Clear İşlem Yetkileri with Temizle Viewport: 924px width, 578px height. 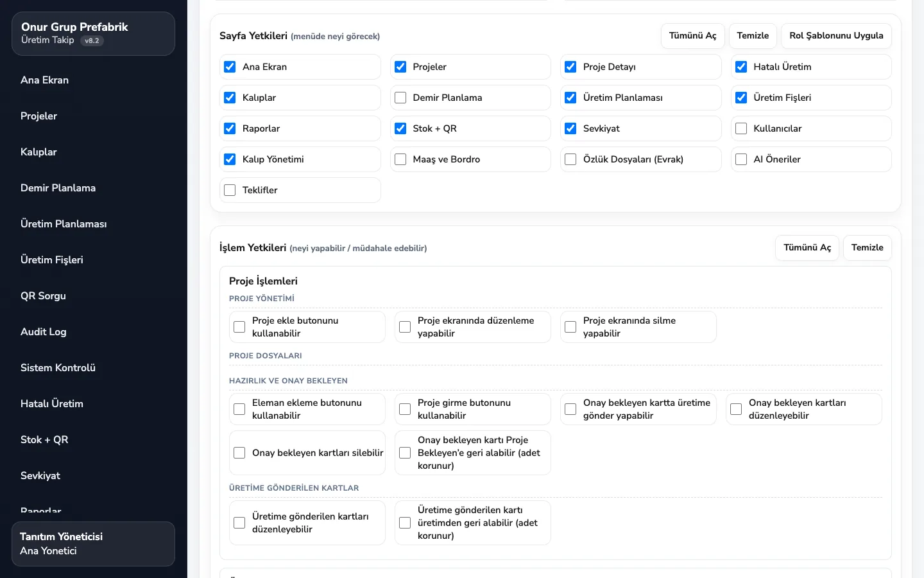point(868,248)
